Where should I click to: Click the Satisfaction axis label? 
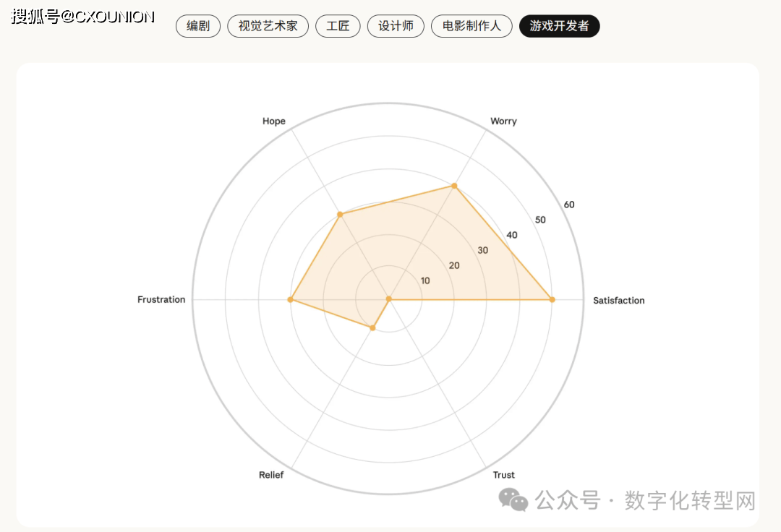click(618, 301)
